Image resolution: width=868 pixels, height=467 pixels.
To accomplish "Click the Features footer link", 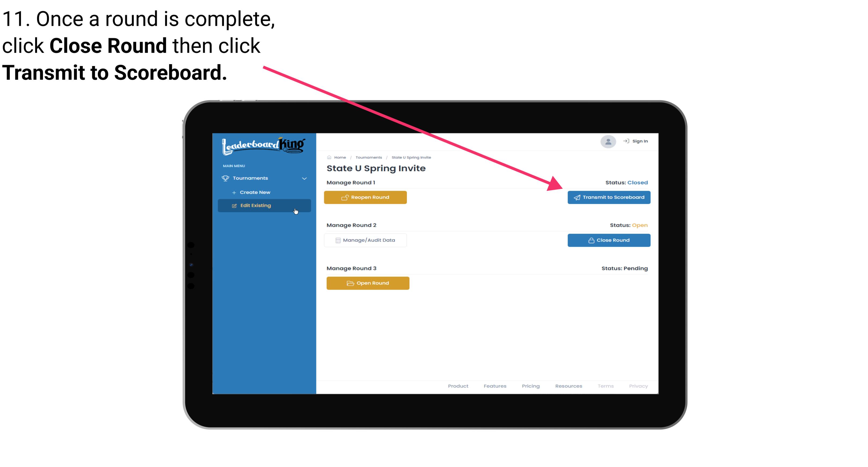I will tap(495, 386).
